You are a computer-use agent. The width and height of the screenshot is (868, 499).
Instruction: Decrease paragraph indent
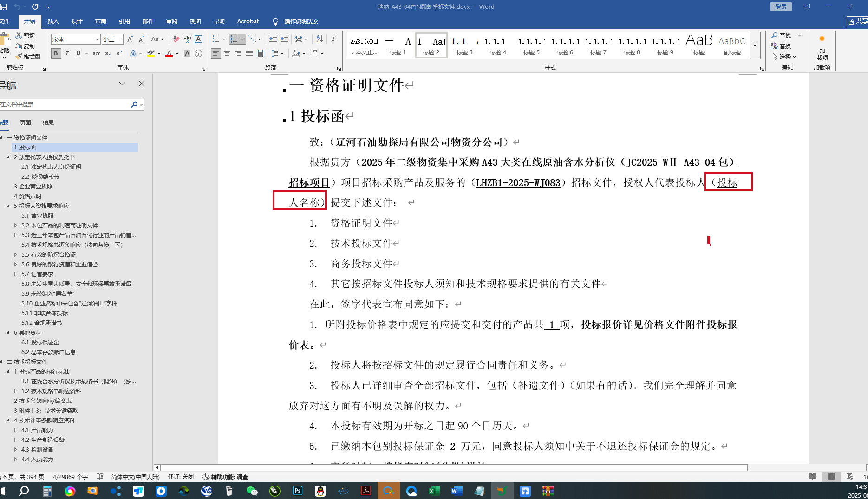(x=273, y=39)
